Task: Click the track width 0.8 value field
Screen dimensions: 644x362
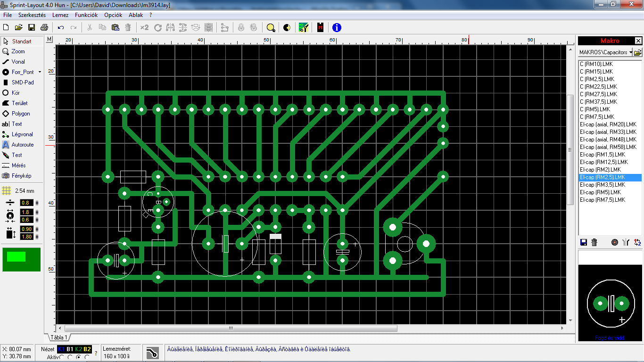Action: (x=26, y=203)
